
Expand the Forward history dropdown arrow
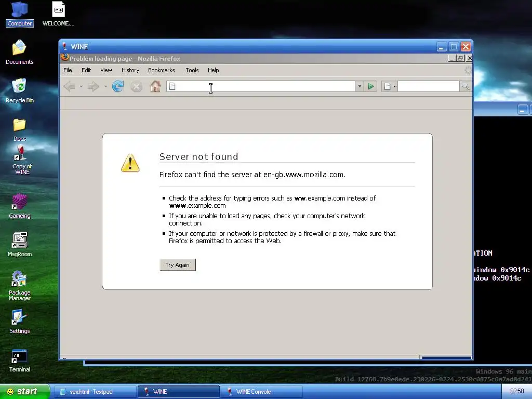point(105,87)
